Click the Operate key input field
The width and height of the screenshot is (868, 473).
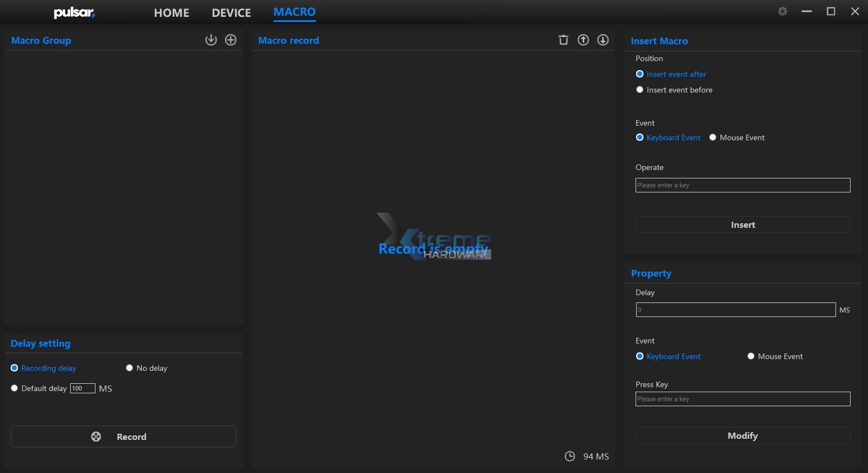coord(742,185)
